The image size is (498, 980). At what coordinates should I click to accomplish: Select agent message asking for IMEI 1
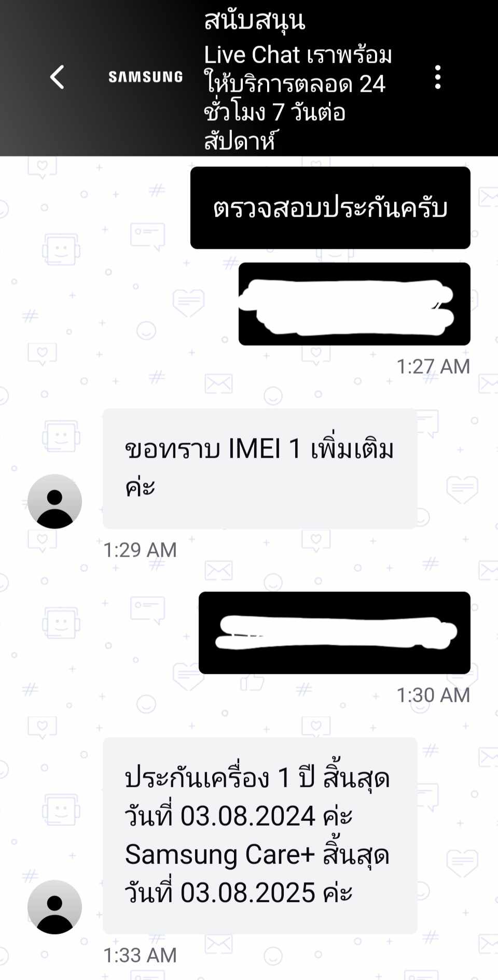pos(260,468)
